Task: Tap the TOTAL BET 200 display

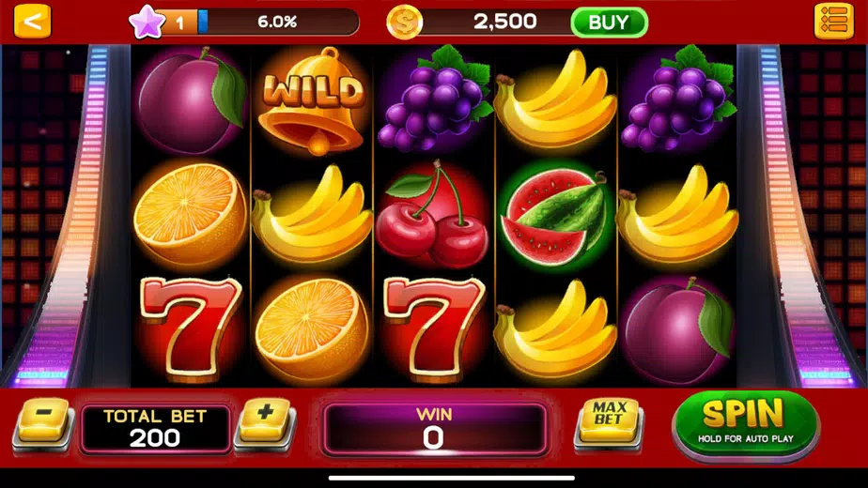Action: (155, 428)
